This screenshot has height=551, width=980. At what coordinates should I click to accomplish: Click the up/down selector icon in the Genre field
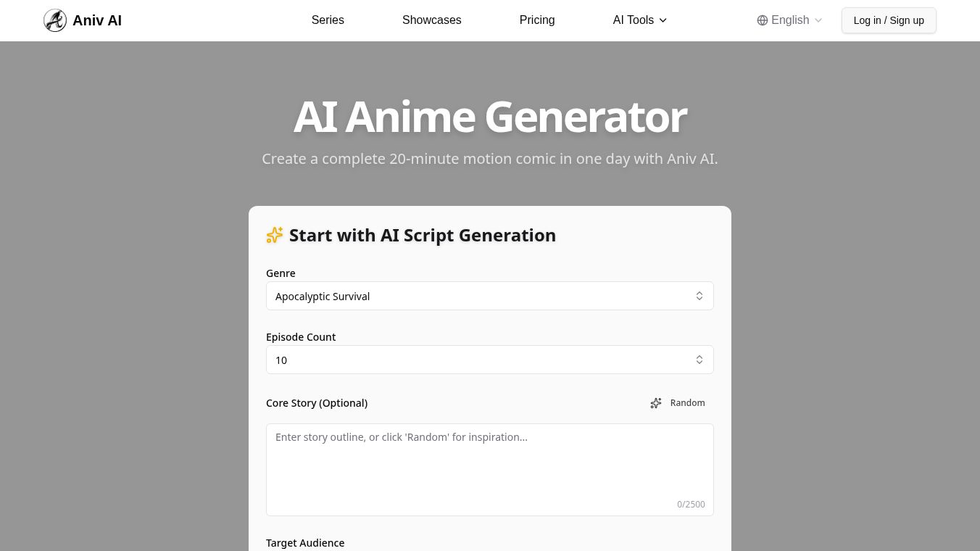point(699,296)
